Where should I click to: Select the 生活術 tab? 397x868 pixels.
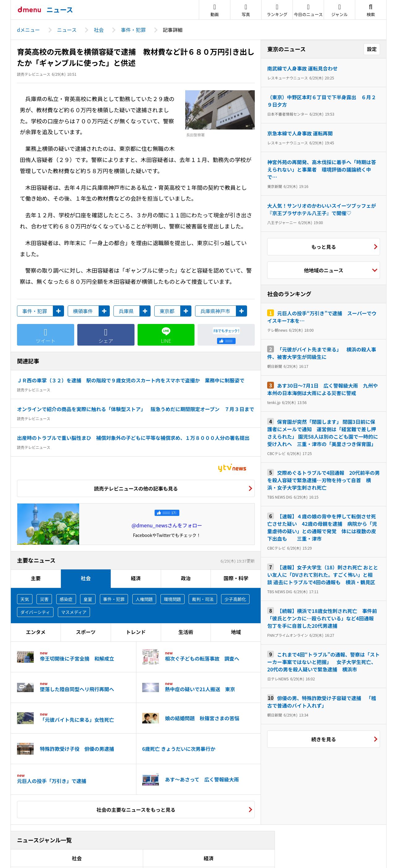[186, 632]
